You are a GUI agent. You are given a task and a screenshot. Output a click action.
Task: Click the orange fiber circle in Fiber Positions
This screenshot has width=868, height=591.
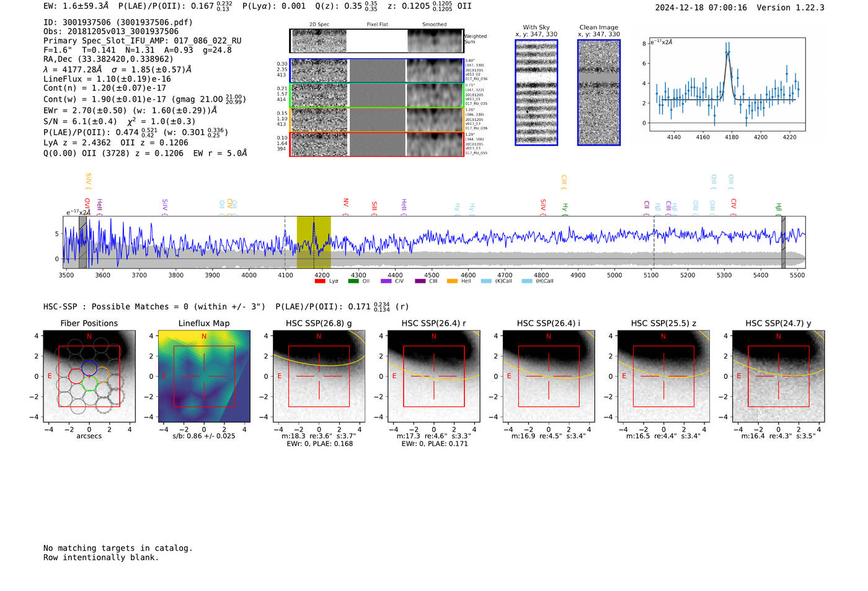coord(102,375)
